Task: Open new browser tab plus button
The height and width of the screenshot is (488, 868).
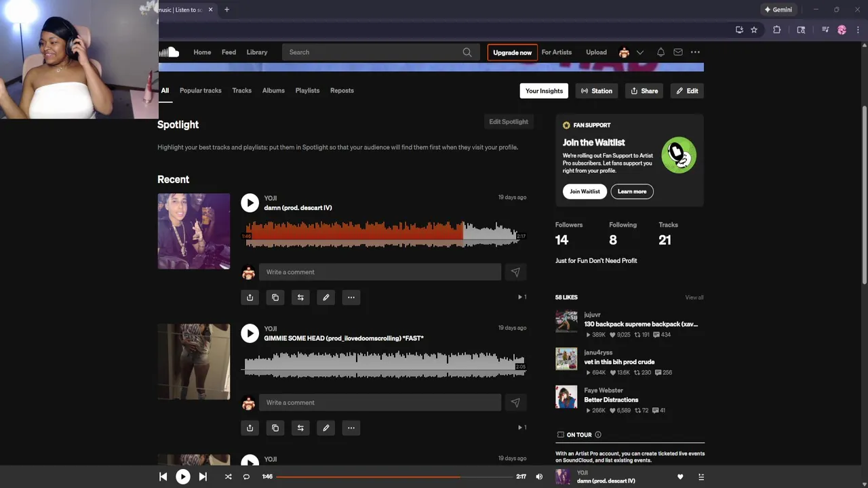Action: point(226,9)
